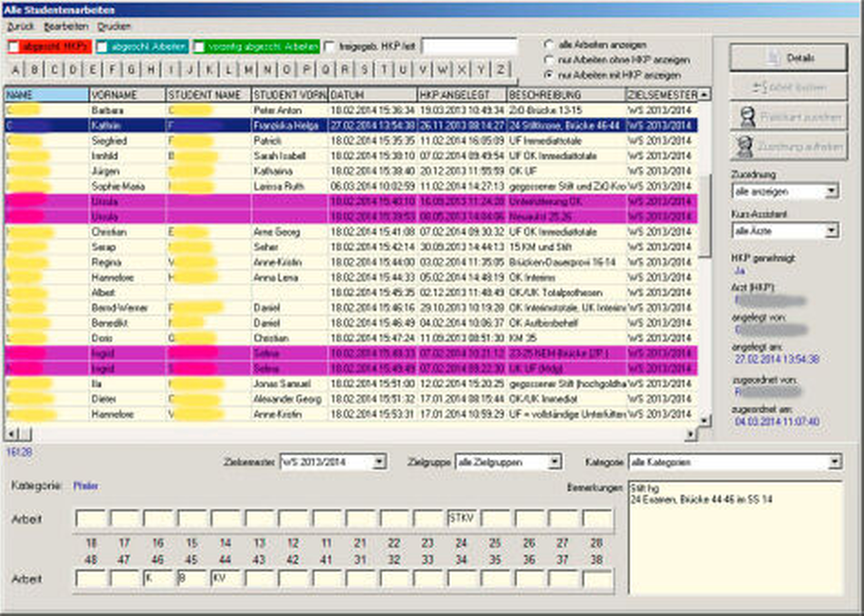
Task: Toggle the green vorzeitig abgeschl. Arbeiten checkbox
Action: point(199,47)
